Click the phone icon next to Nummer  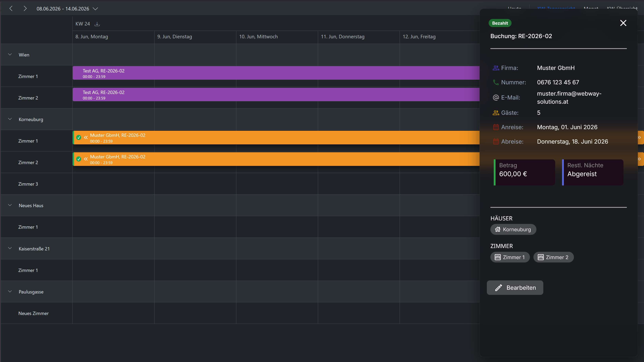[496, 82]
